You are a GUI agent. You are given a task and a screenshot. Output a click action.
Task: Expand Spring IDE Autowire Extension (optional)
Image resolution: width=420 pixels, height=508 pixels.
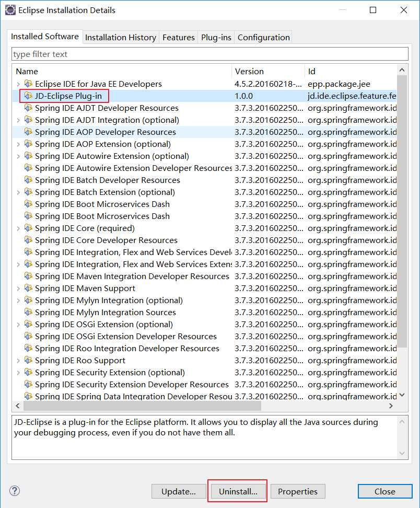18,156
